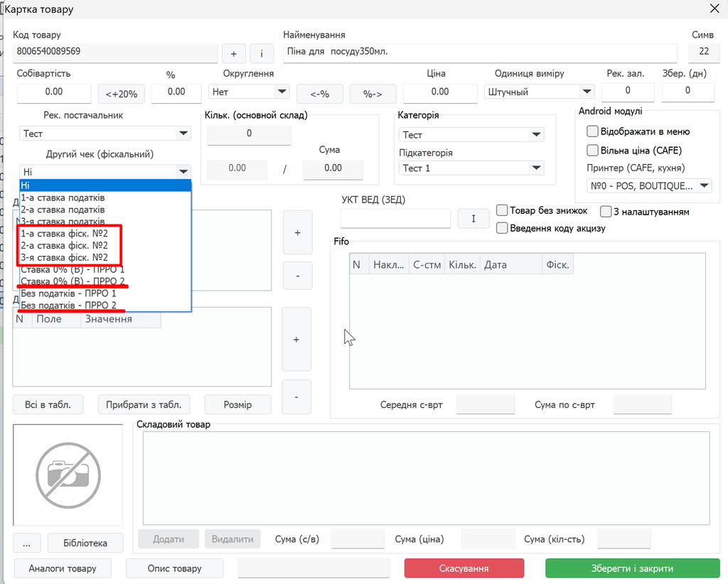Click the '<-%' calculation button
This screenshot has height=584, width=728.
click(x=319, y=94)
